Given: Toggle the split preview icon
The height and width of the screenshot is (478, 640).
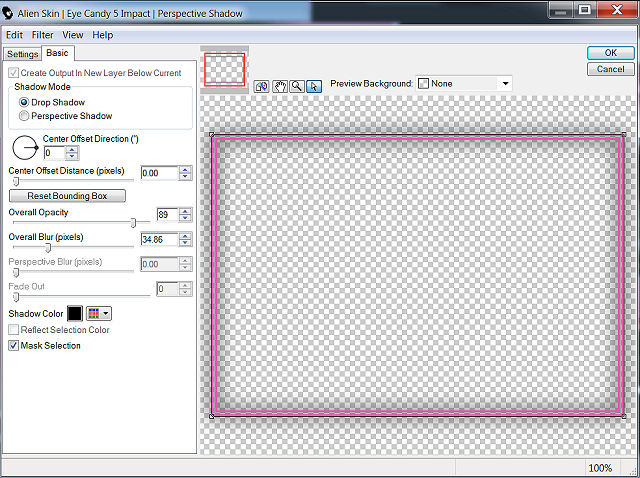Looking at the screenshot, I should (261, 86).
